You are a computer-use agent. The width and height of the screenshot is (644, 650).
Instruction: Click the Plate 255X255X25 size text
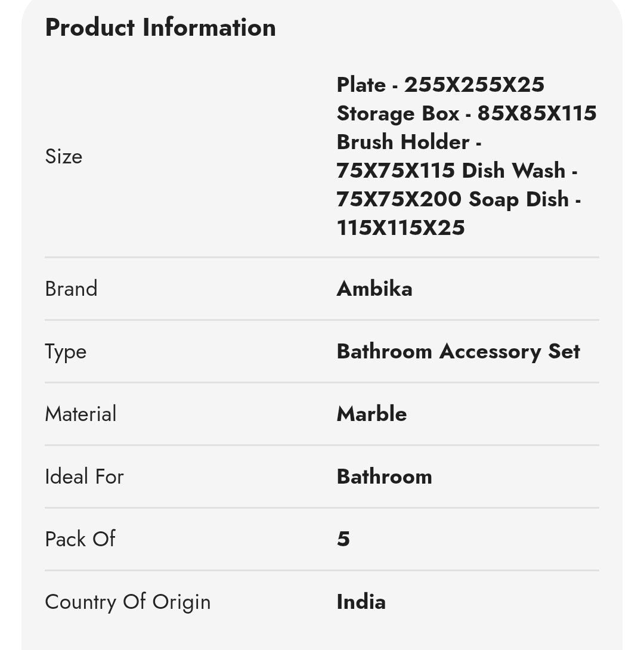tap(440, 85)
